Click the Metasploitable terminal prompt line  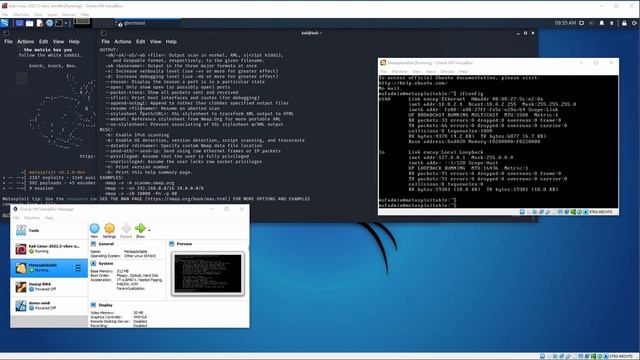(x=417, y=205)
